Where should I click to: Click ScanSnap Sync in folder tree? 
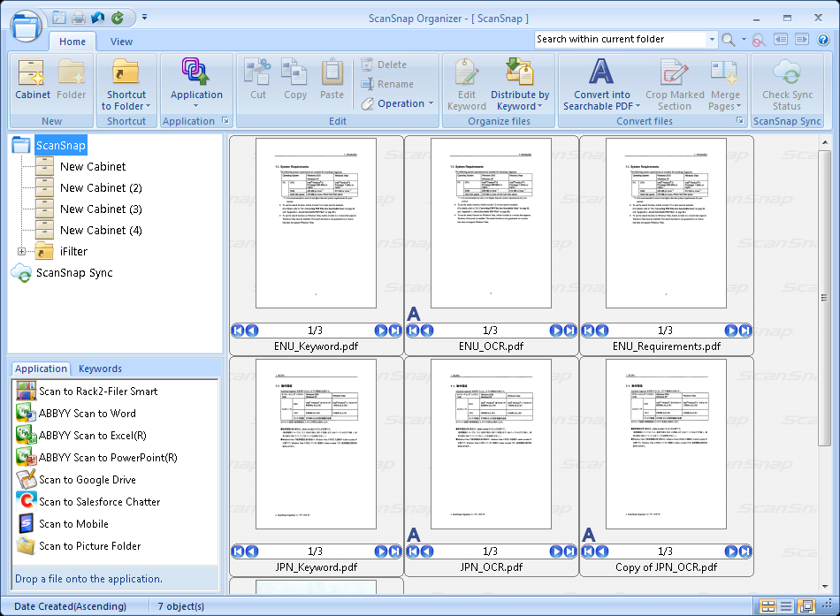click(x=74, y=273)
